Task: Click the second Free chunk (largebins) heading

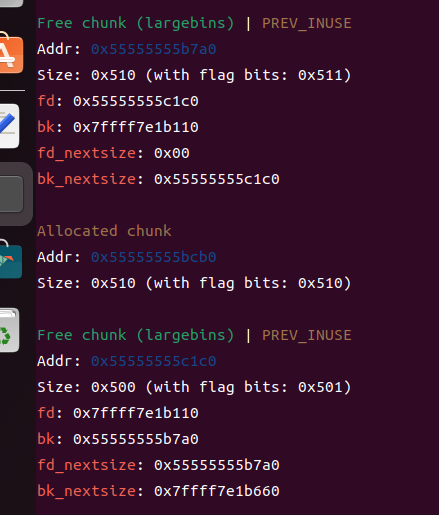Action: (136, 335)
